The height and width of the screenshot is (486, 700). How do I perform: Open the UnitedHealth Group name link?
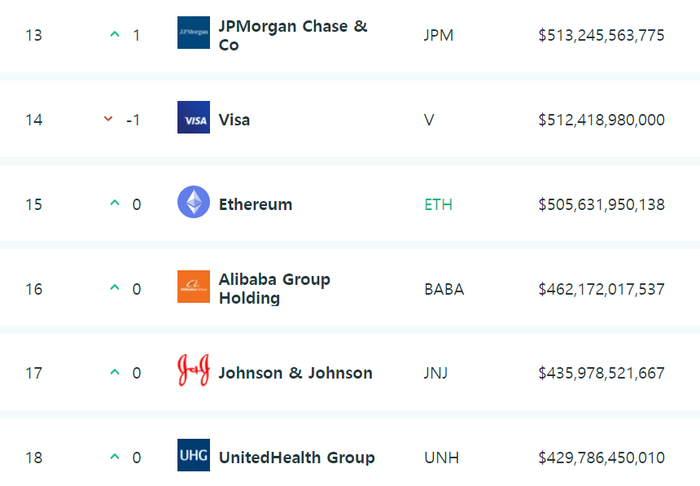pyautogui.click(x=296, y=457)
